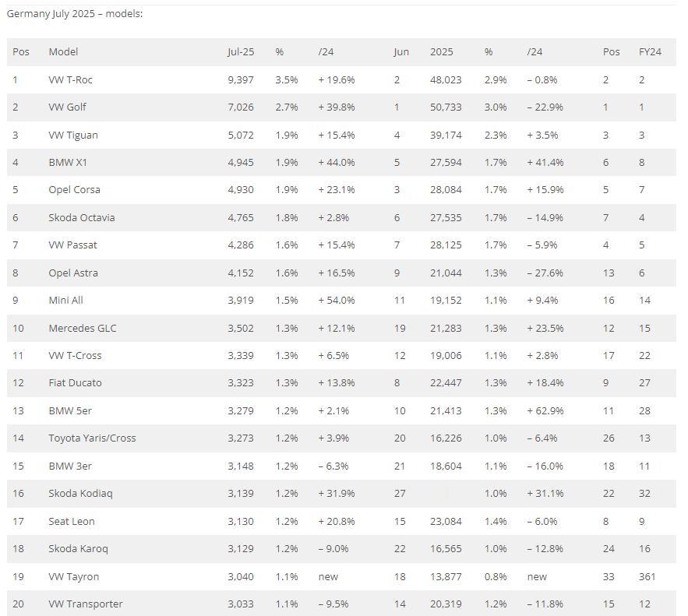
Task: Select the VW T-Roc model name
Action: [70, 79]
